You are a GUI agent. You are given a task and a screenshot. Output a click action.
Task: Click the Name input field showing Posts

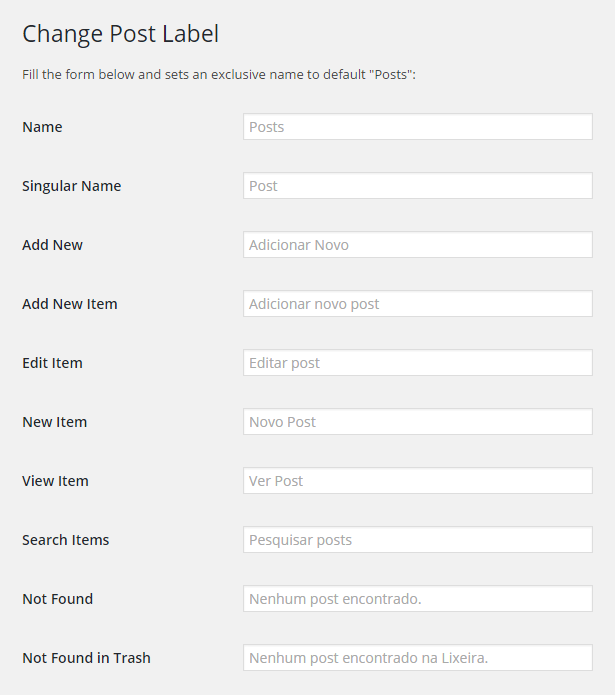click(418, 127)
